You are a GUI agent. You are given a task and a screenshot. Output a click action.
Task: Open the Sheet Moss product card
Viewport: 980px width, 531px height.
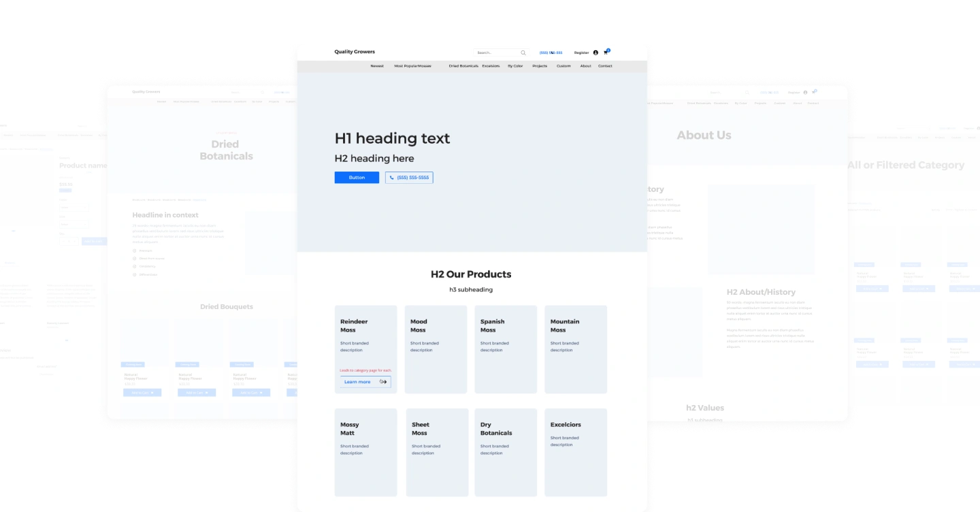(437, 452)
